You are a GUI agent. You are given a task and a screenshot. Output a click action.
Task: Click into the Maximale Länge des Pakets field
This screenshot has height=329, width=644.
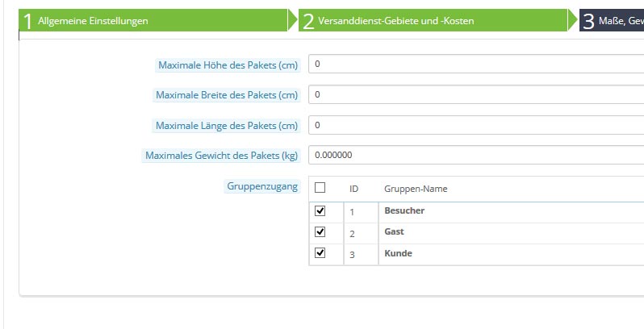[476, 125]
